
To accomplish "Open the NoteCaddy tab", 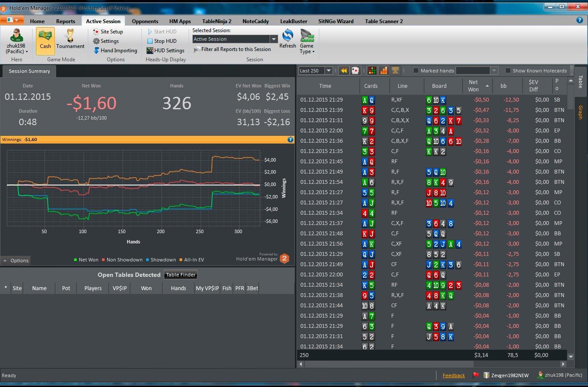I will [255, 21].
